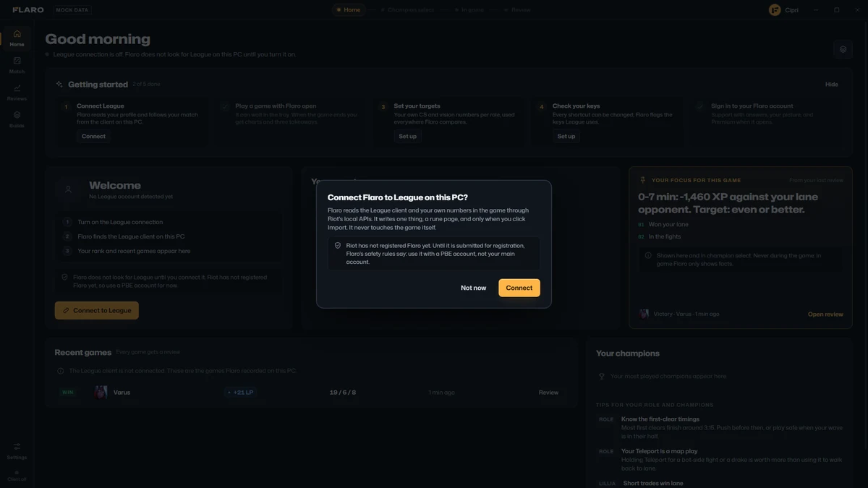Click Connect under Connect League step
868x488 pixels.
pyautogui.click(x=93, y=136)
